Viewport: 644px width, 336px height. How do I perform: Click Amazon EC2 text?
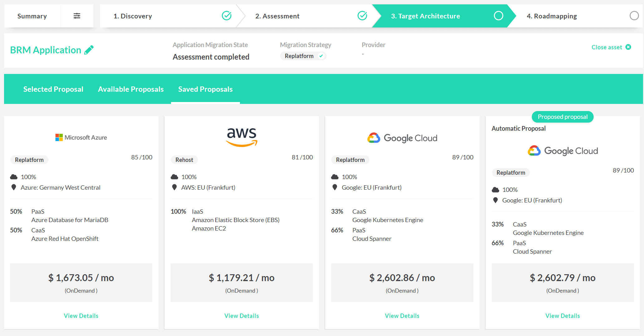point(209,228)
